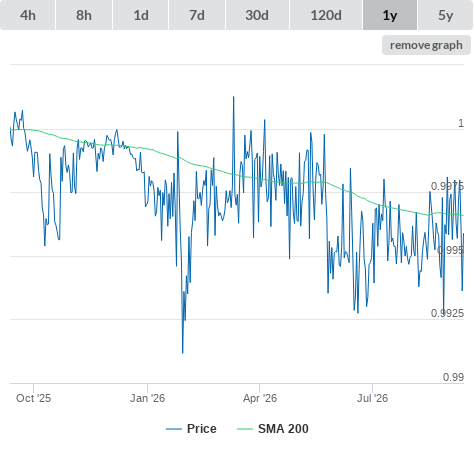The image size is (474, 455).
Task: Click the remove graph button
Action: [426, 45]
